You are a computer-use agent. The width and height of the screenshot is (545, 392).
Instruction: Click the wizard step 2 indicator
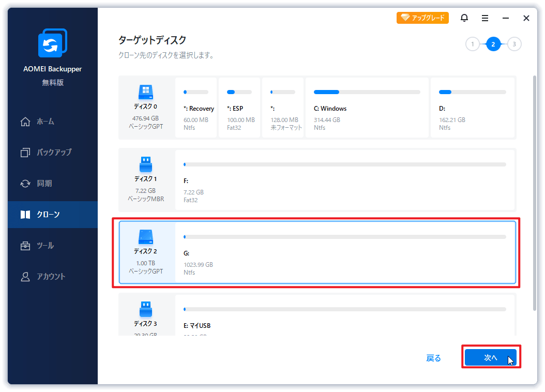[493, 44]
